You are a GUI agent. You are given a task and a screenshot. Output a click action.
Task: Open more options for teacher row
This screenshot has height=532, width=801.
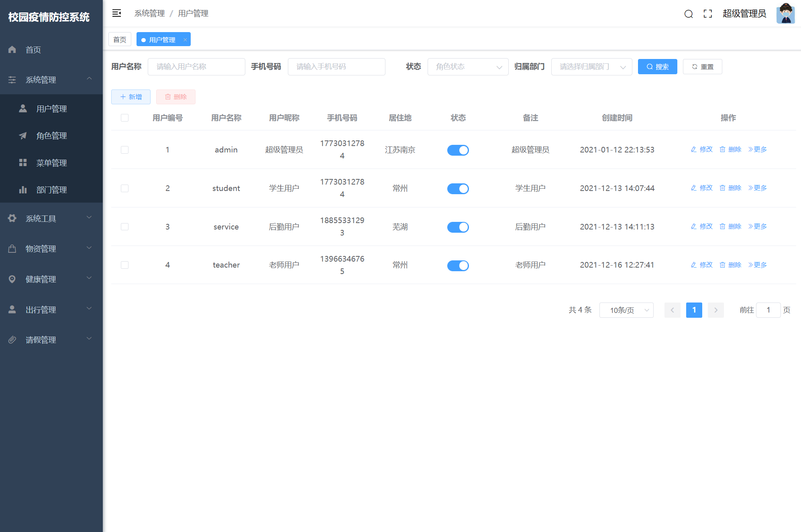click(x=758, y=265)
